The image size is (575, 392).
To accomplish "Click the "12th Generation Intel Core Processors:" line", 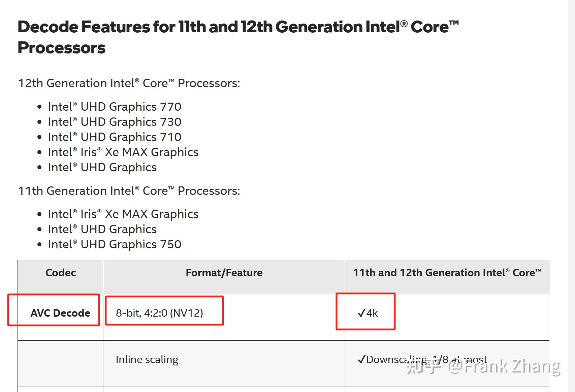I will (x=129, y=83).
